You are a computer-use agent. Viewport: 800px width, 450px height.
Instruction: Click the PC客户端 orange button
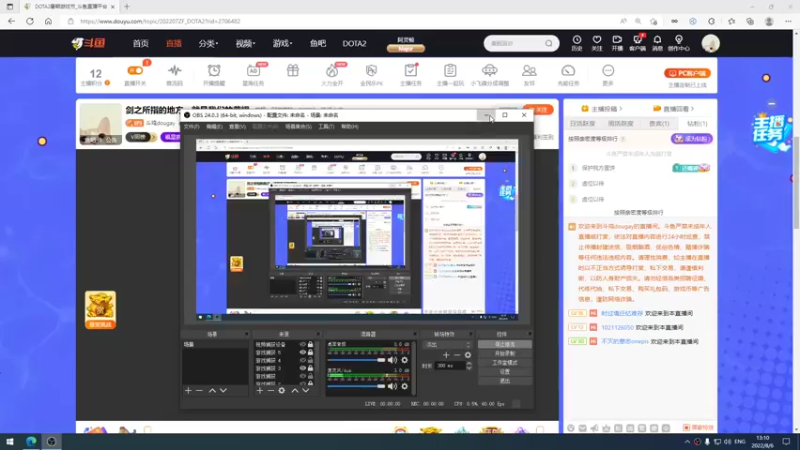pyautogui.click(x=687, y=73)
